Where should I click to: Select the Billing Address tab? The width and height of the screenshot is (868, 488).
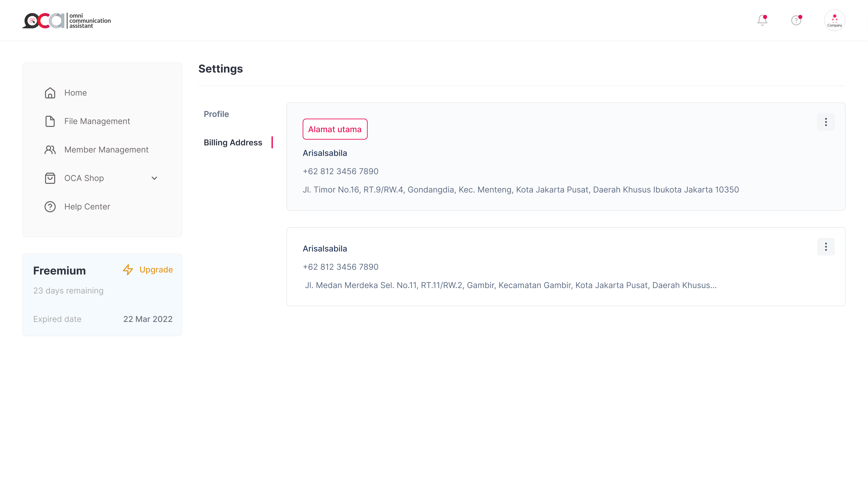click(x=233, y=143)
